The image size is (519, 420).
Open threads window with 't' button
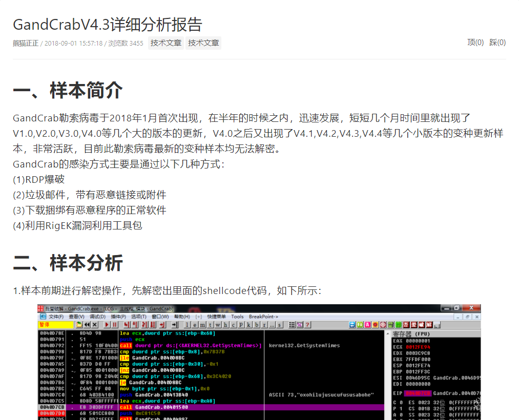pos(210,325)
